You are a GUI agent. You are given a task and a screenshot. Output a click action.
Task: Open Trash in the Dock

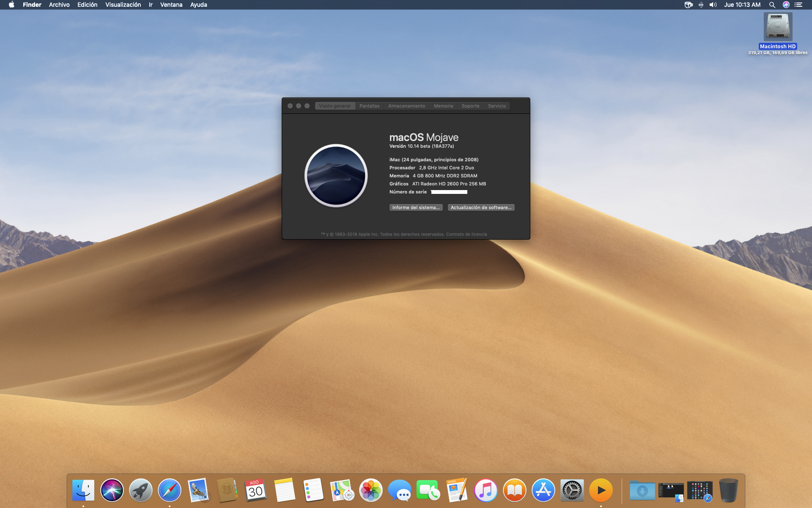(729, 490)
